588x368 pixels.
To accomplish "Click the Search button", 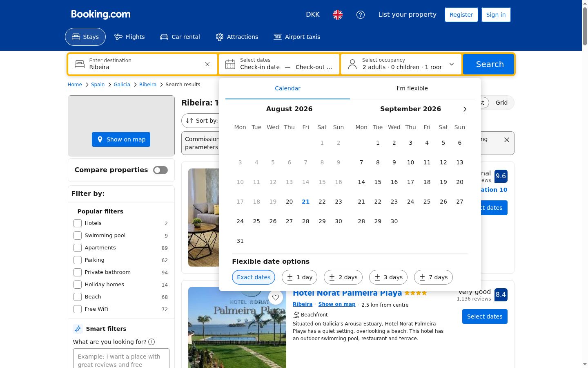I will [x=489, y=64].
